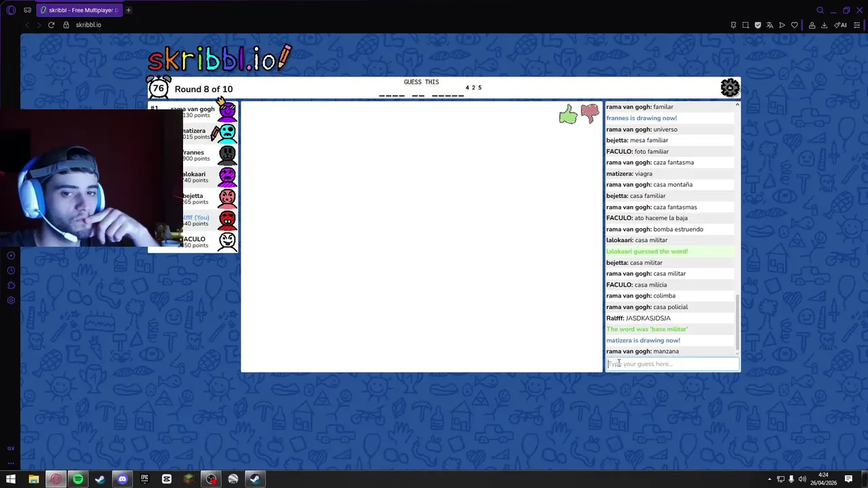The height and width of the screenshot is (488, 868).
Task: Select player lalokaari's avatar
Action: tap(227, 177)
